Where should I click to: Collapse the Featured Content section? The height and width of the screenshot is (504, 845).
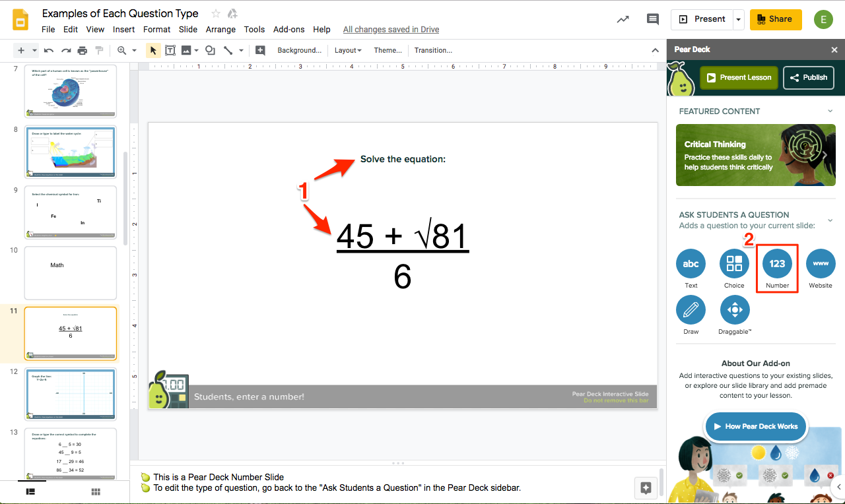click(x=830, y=111)
